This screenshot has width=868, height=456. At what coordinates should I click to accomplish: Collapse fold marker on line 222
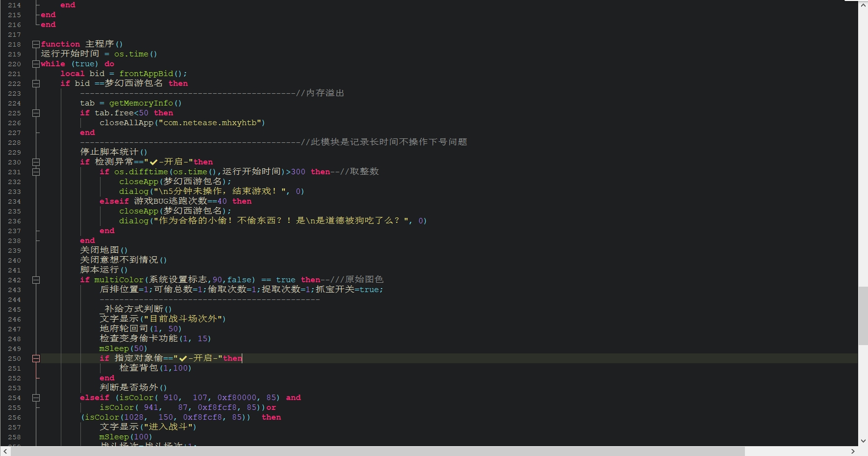(x=36, y=83)
